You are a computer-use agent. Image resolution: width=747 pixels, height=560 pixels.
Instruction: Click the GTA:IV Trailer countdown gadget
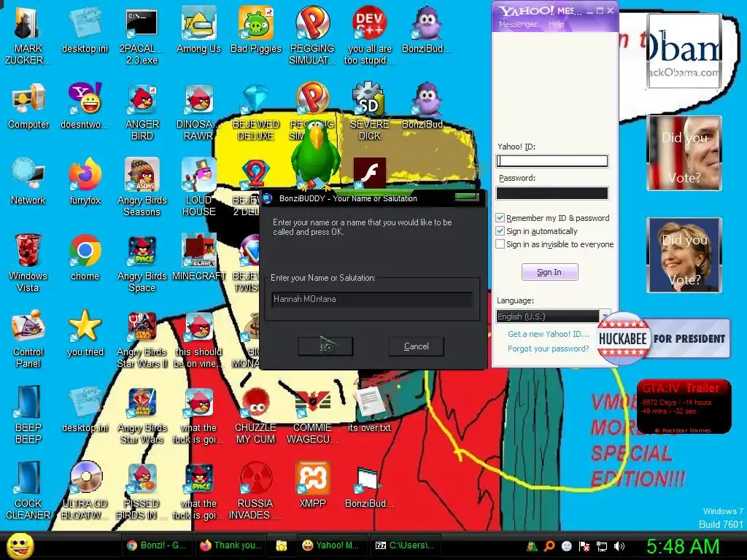[x=684, y=407]
